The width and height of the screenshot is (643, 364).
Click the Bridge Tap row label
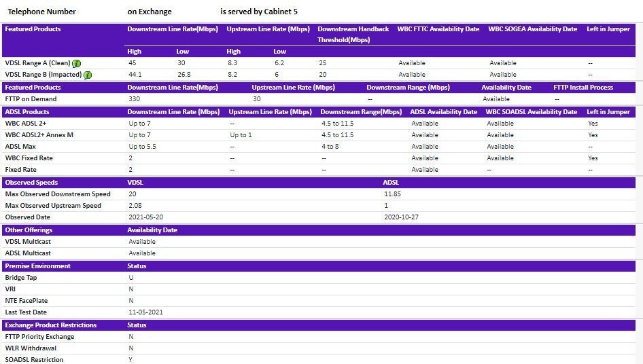coord(20,278)
